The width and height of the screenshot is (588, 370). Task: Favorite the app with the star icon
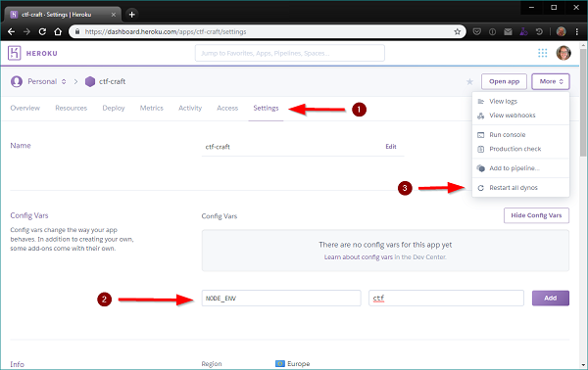pyautogui.click(x=469, y=81)
